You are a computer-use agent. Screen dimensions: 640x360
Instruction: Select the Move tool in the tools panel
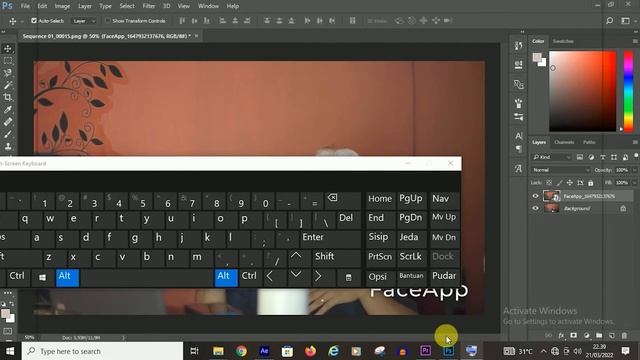pos(8,49)
